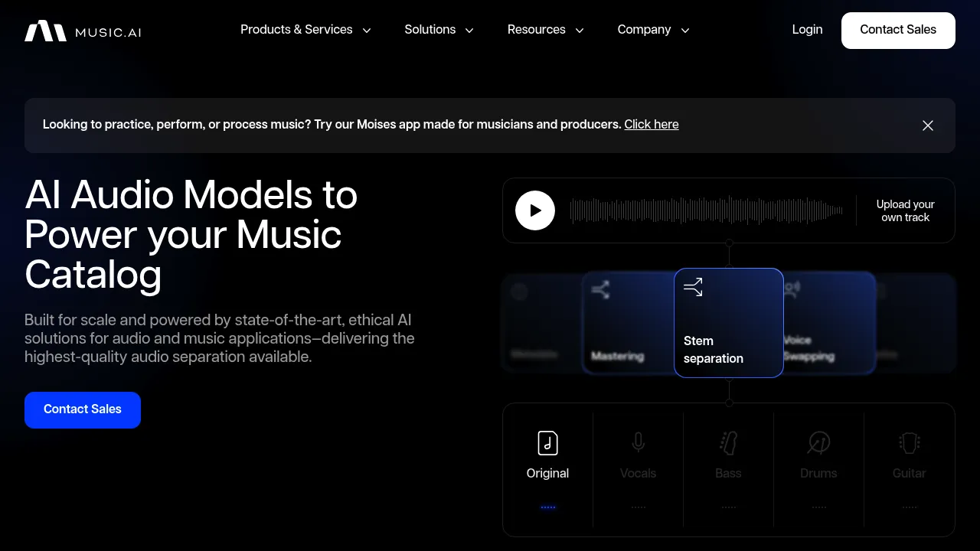This screenshot has width=980, height=551.
Task: Expand the Resources menu chevron
Action: click(580, 31)
